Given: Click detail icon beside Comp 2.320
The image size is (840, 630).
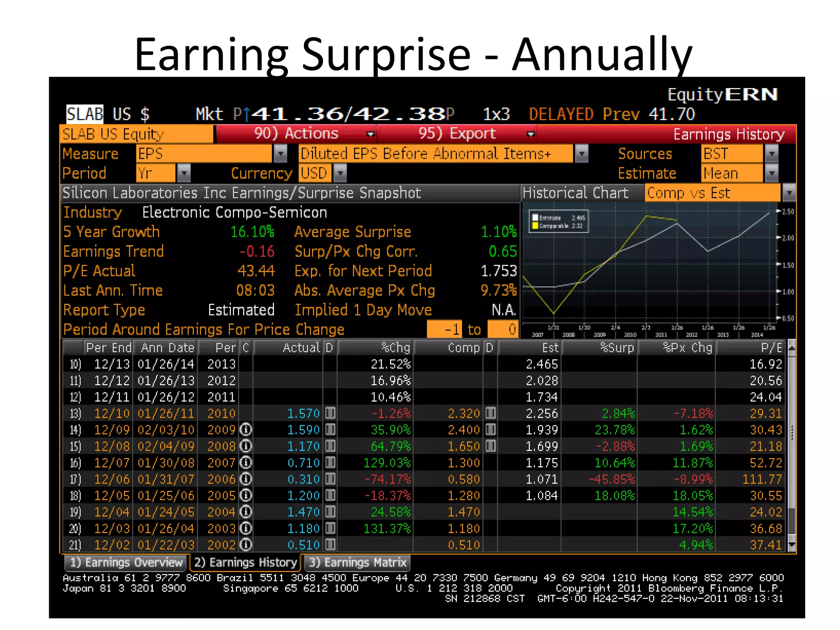Looking at the screenshot, I should click(x=491, y=413).
